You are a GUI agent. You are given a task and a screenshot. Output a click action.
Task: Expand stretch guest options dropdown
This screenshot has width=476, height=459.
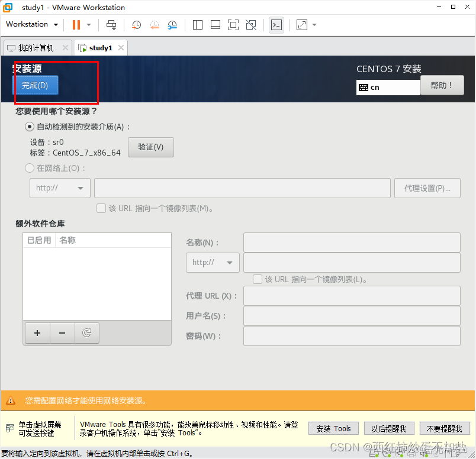[314, 25]
